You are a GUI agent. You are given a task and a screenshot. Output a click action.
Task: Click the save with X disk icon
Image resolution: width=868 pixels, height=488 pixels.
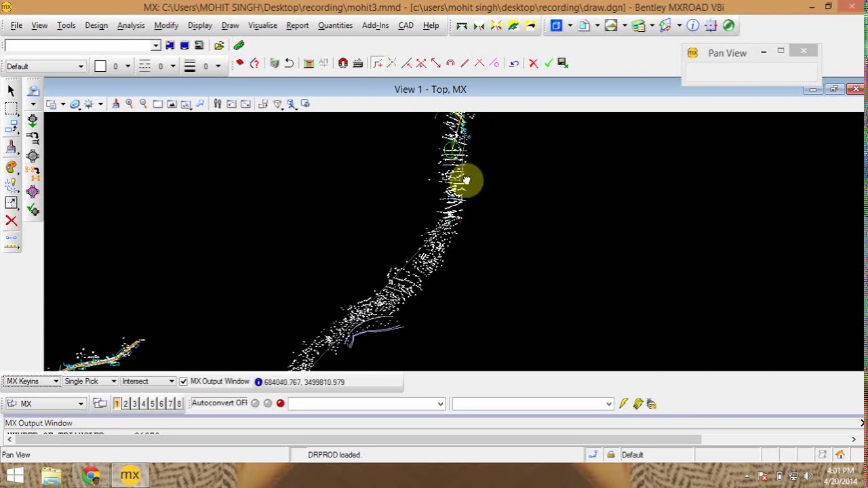click(562, 63)
